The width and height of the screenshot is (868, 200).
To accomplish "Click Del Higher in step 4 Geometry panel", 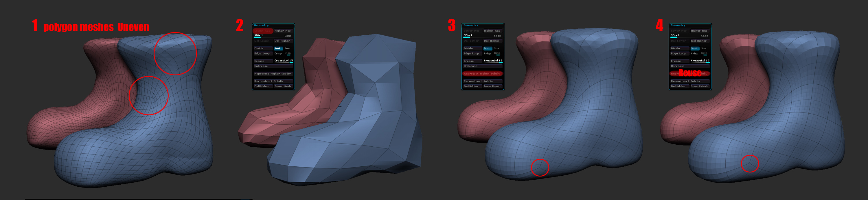I will pos(700,41).
